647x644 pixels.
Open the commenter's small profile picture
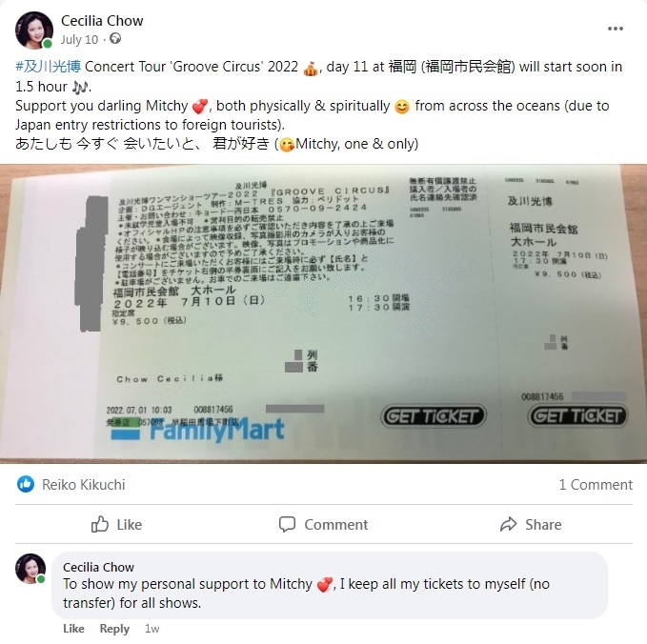coord(30,569)
